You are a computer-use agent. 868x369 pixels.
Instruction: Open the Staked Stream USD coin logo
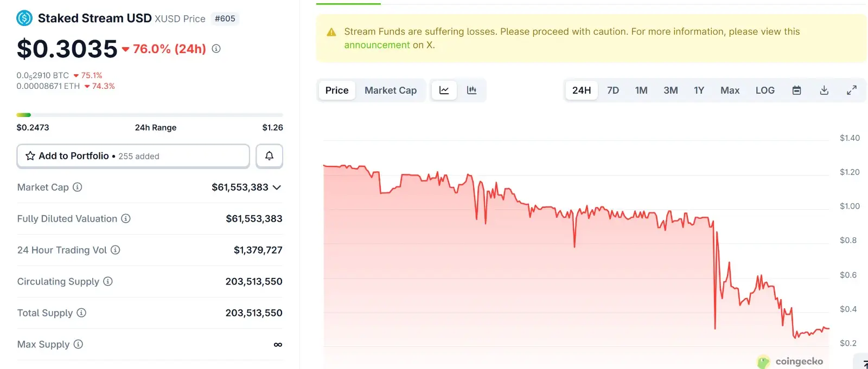point(24,17)
